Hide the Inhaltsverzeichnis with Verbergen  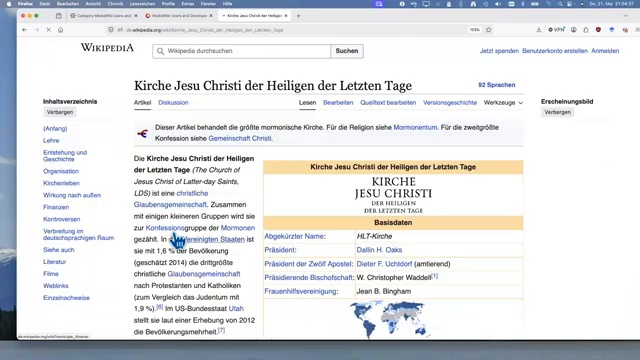tap(60, 112)
